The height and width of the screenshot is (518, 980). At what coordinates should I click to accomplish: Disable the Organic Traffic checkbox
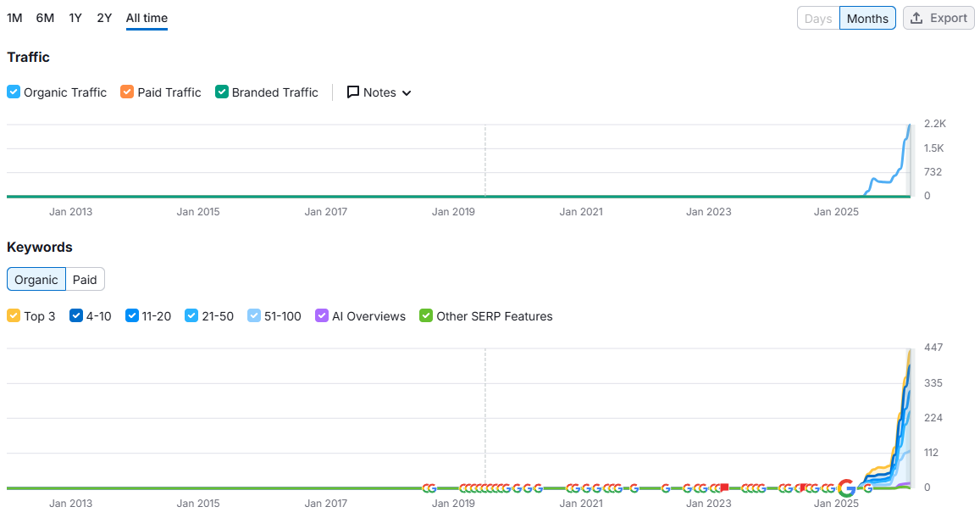tap(12, 92)
